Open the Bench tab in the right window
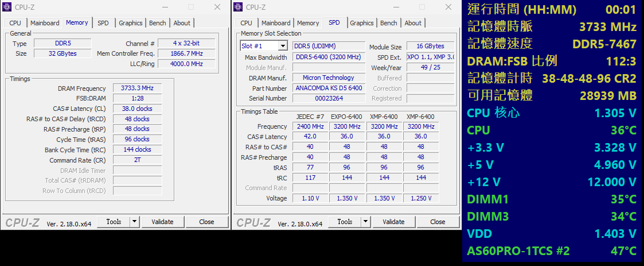The height and width of the screenshot is (266, 644). pos(388,23)
